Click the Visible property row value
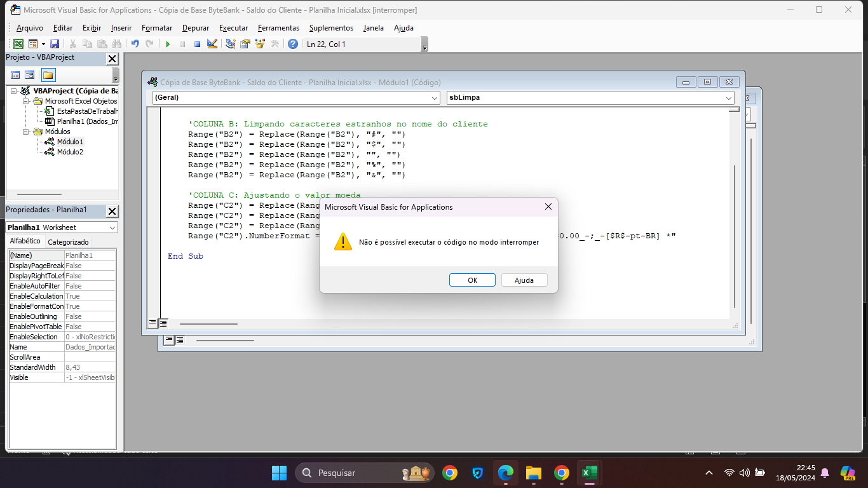 coord(90,377)
